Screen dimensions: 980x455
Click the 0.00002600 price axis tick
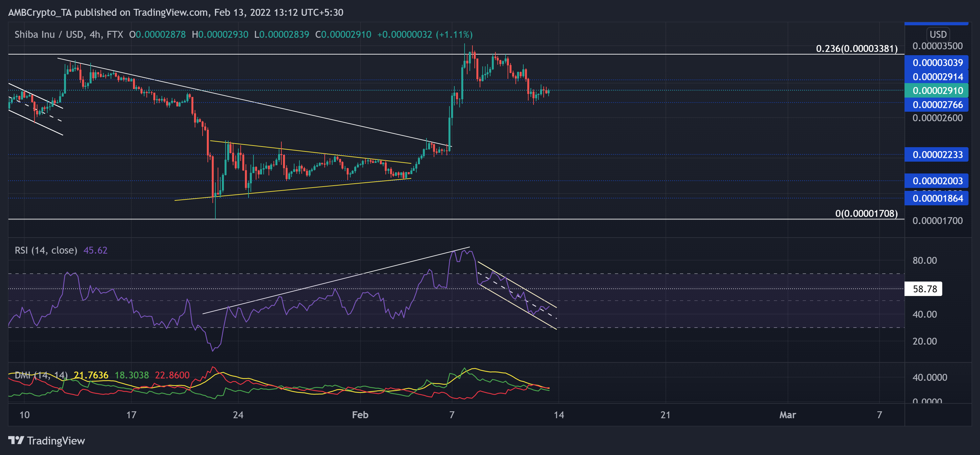tap(937, 118)
